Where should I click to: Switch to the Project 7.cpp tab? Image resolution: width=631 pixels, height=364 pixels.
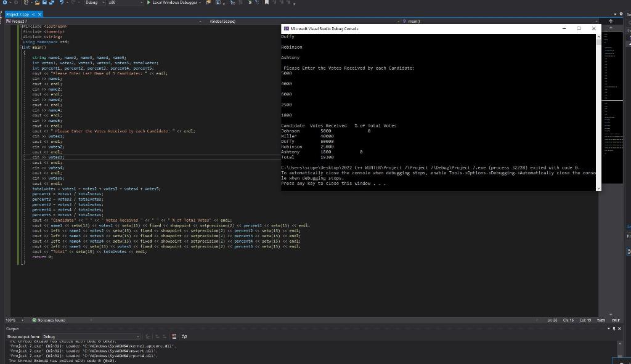point(18,14)
